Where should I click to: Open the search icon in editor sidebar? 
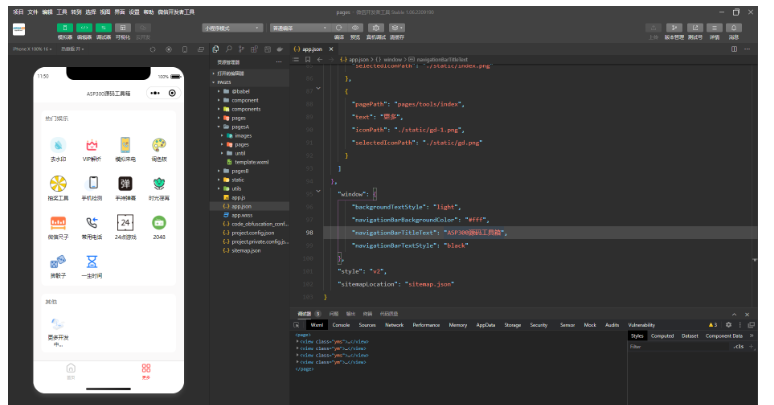229,48
